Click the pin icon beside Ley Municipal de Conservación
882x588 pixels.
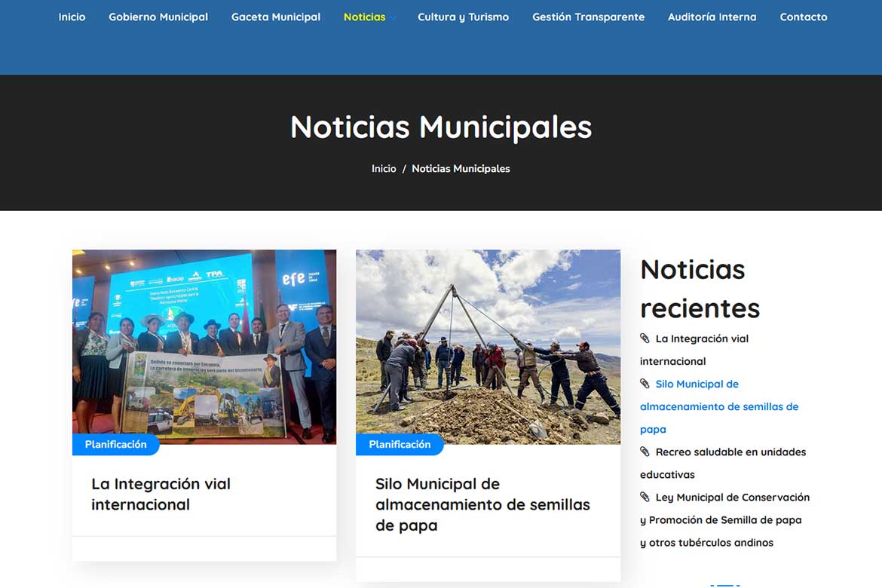[x=645, y=497]
